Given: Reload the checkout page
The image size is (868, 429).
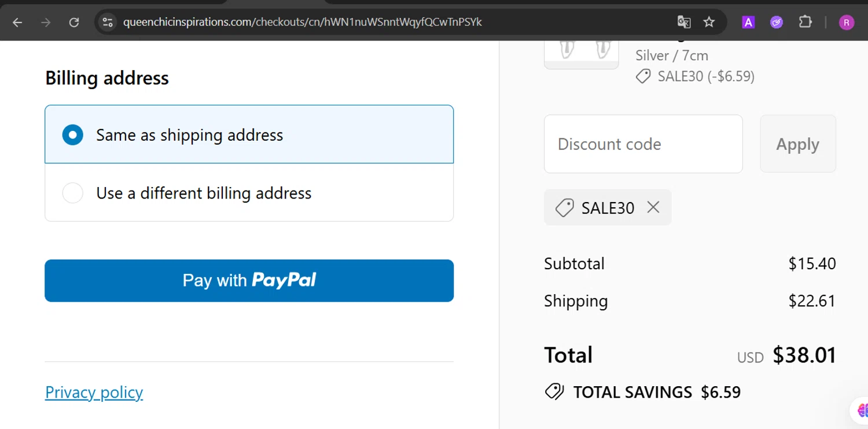Looking at the screenshot, I should pos(74,23).
